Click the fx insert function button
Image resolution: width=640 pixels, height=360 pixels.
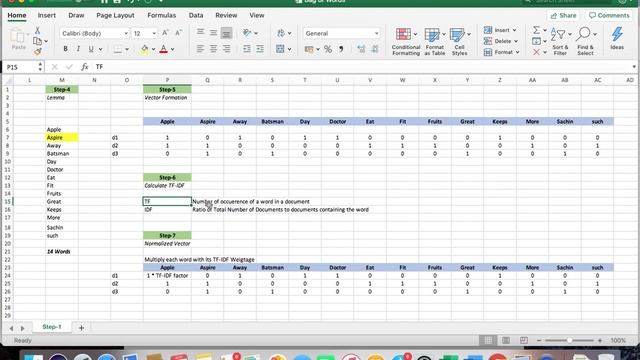pos(84,67)
